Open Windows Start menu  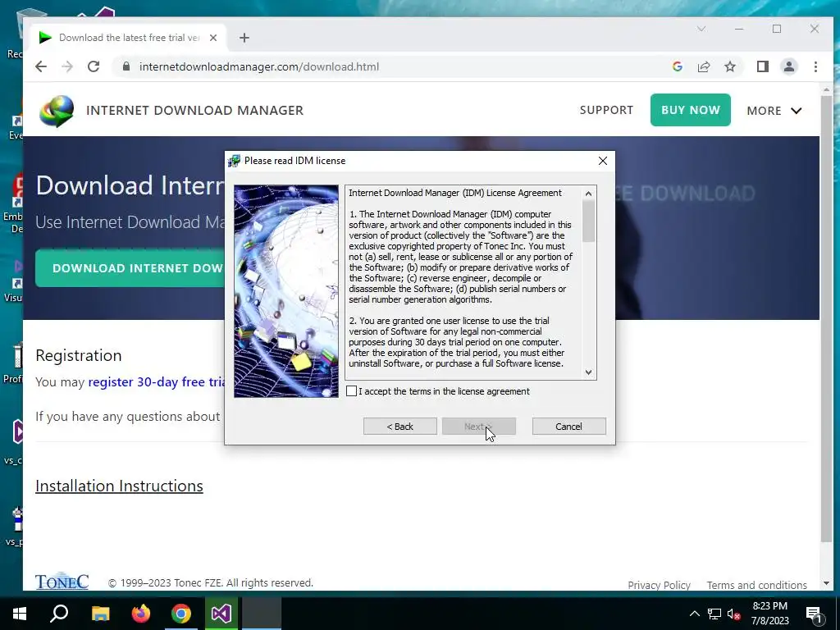click(x=20, y=614)
